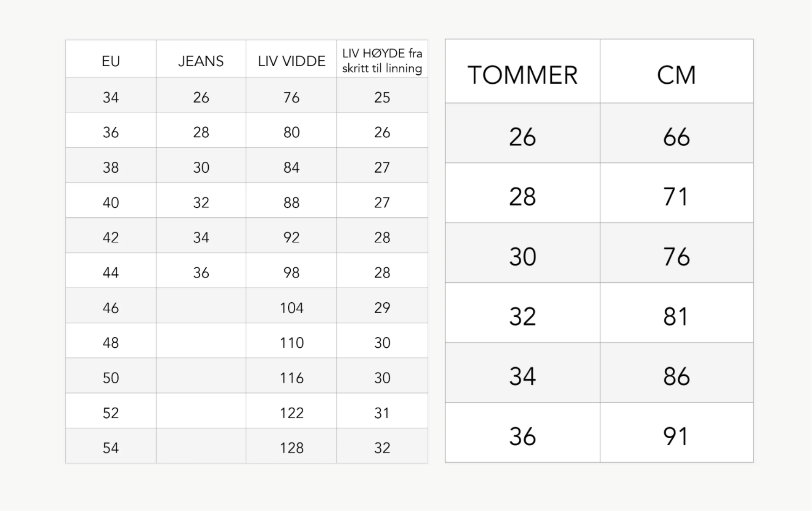Select waist width 104 cell
The width and height of the screenshot is (812, 511).
(x=292, y=305)
